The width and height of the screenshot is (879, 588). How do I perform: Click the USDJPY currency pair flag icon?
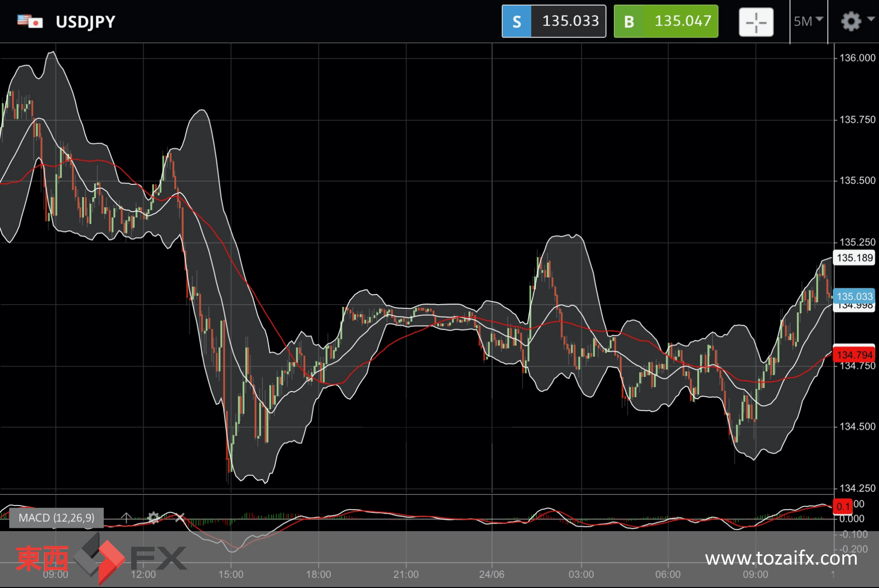click(x=30, y=21)
